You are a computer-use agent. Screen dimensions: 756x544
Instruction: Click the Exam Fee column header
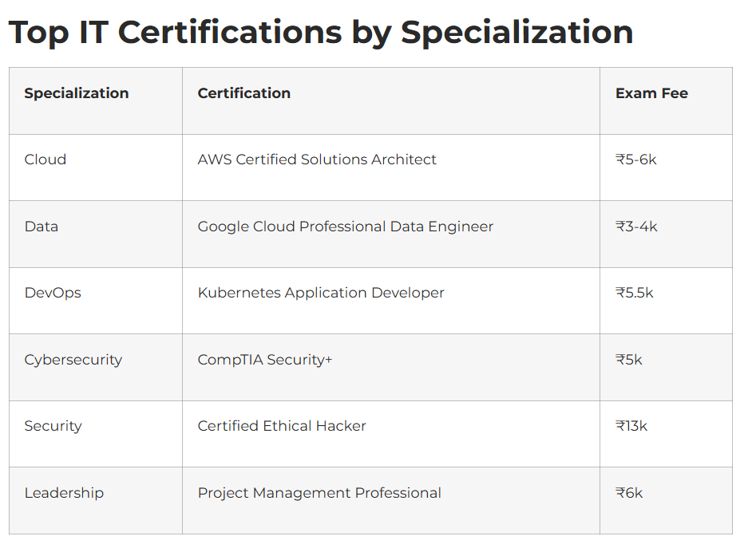pyautogui.click(x=651, y=93)
